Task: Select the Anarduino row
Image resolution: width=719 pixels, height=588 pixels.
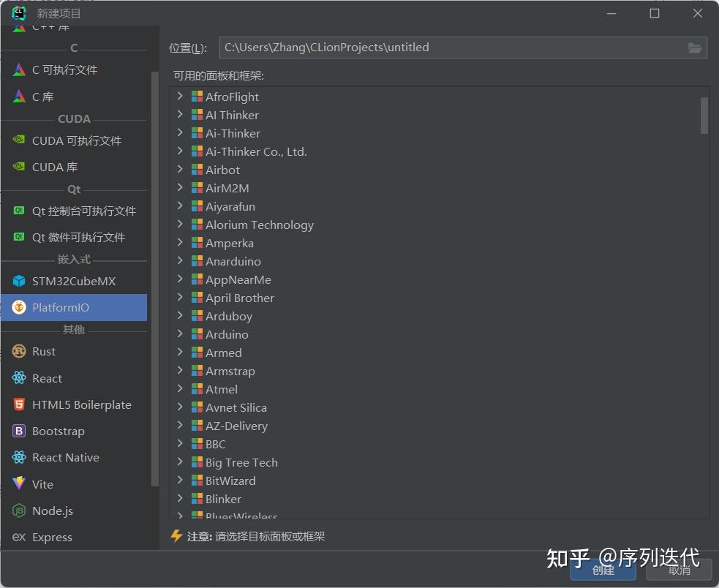Action: (x=439, y=261)
